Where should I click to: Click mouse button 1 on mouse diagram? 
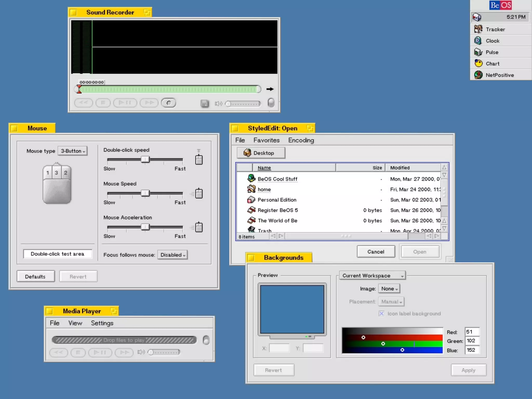48,173
